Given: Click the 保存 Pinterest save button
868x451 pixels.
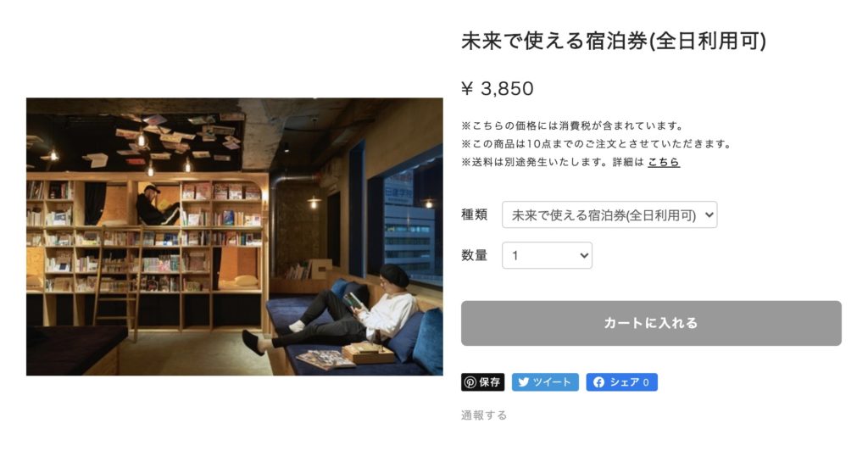Looking at the screenshot, I should [482, 382].
